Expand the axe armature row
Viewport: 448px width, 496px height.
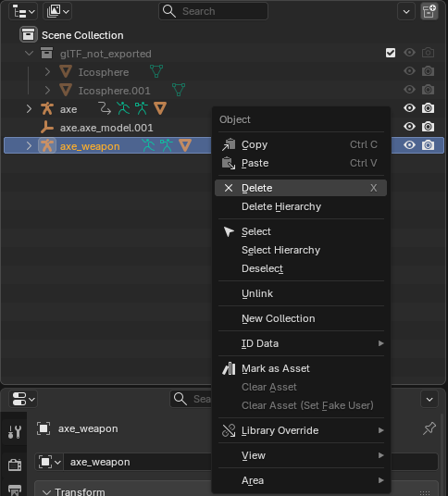29,109
